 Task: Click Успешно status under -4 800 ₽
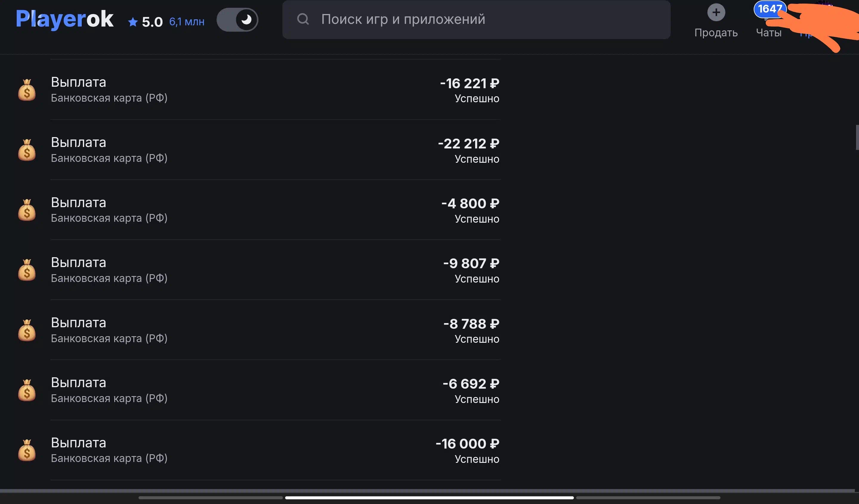477,219
